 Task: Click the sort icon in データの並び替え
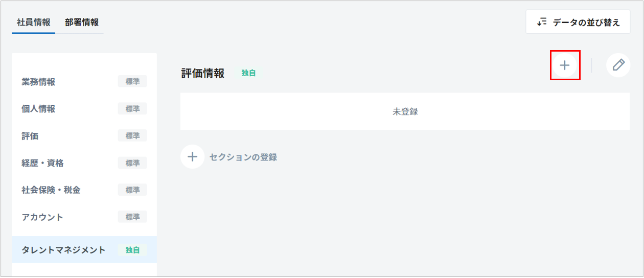click(542, 22)
